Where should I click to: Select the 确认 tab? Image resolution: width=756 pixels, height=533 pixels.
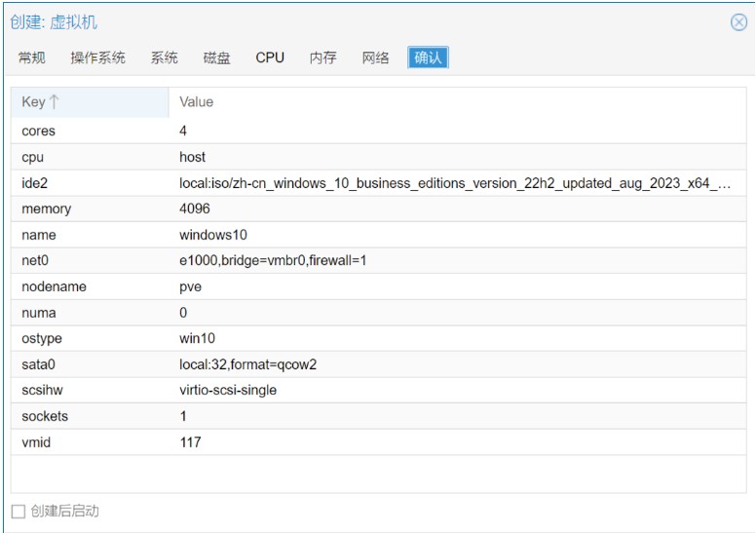[x=428, y=57]
